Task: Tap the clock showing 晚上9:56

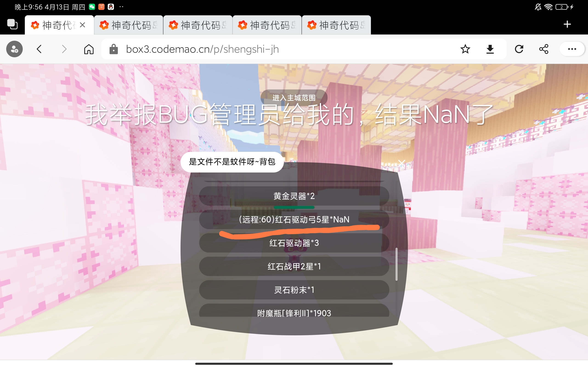Action: click(29, 7)
